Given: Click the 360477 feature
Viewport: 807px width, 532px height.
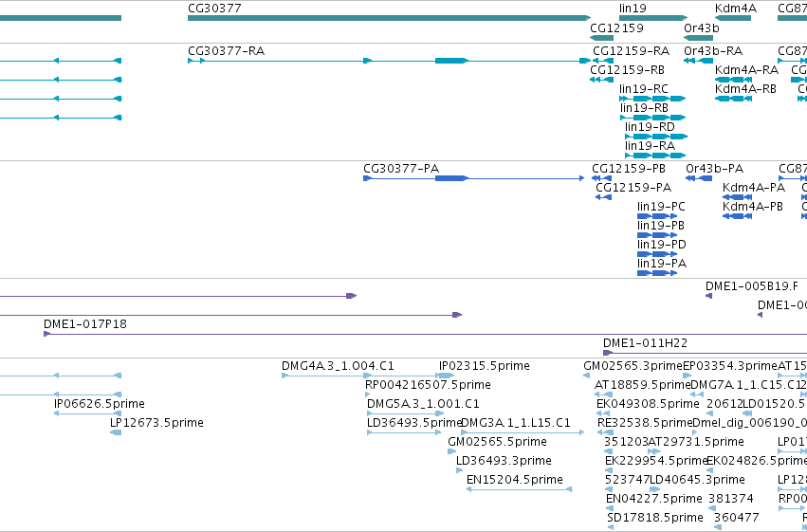Looking at the screenshot, I should click(718, 528).
